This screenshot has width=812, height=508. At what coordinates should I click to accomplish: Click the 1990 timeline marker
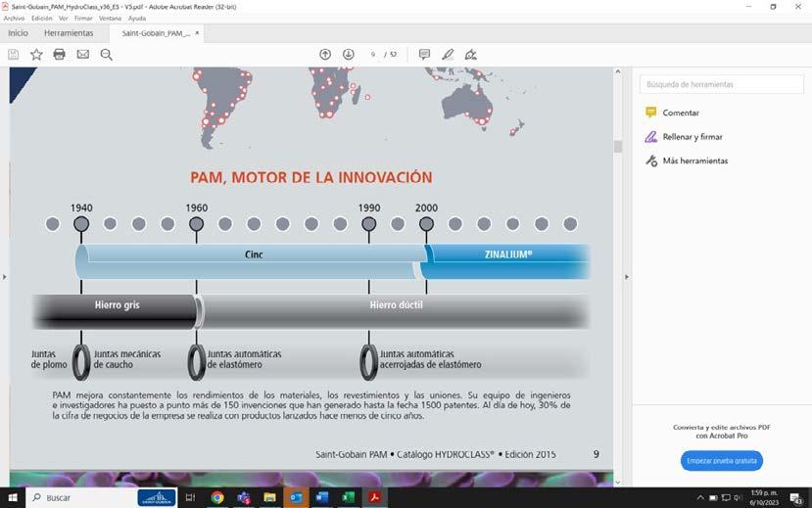tap(368, 224)
